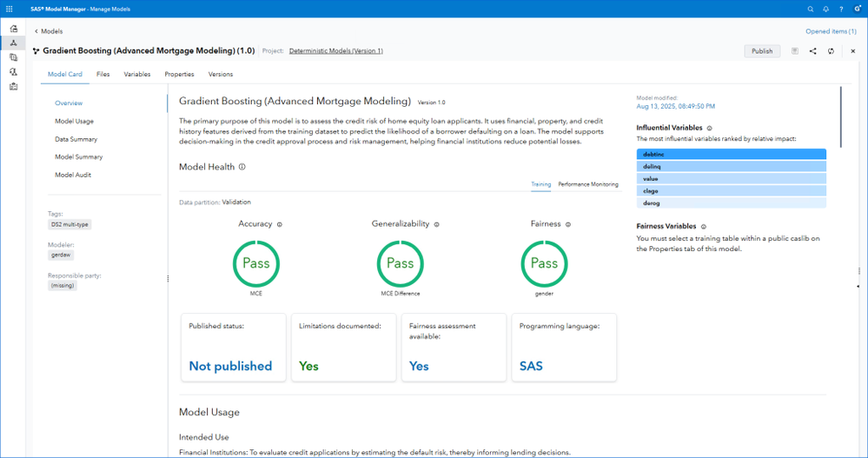Viewport: 868px width, 458px height.
Task: Open the bottom sidebar clipboard-shaped icon
Action: (14, 86)
